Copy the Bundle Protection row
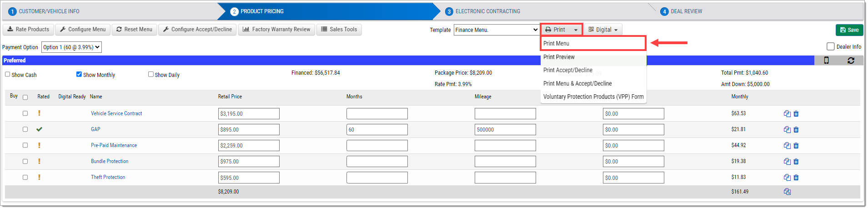Image resolution: width=868 pixels, height=209 pixels. [x=787, y=162]
